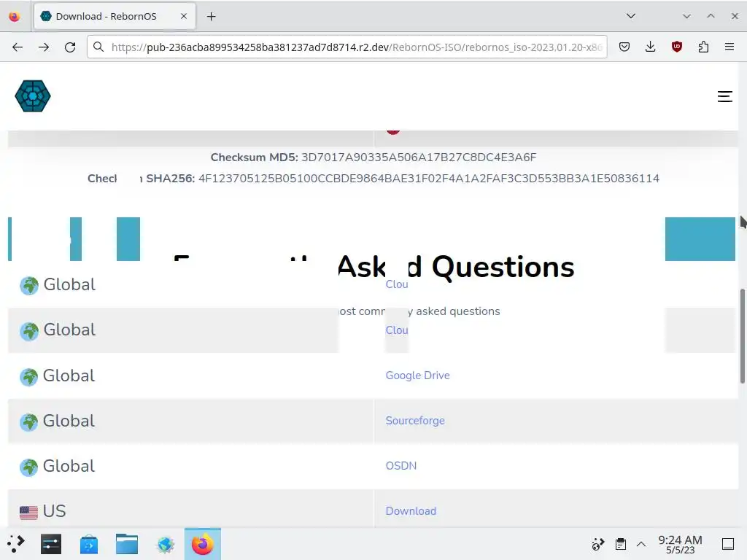Image resolution: width=747 pixels, height=560 pixels.
Task: Open the Firefox downloads panel
Action: [650, 47]
